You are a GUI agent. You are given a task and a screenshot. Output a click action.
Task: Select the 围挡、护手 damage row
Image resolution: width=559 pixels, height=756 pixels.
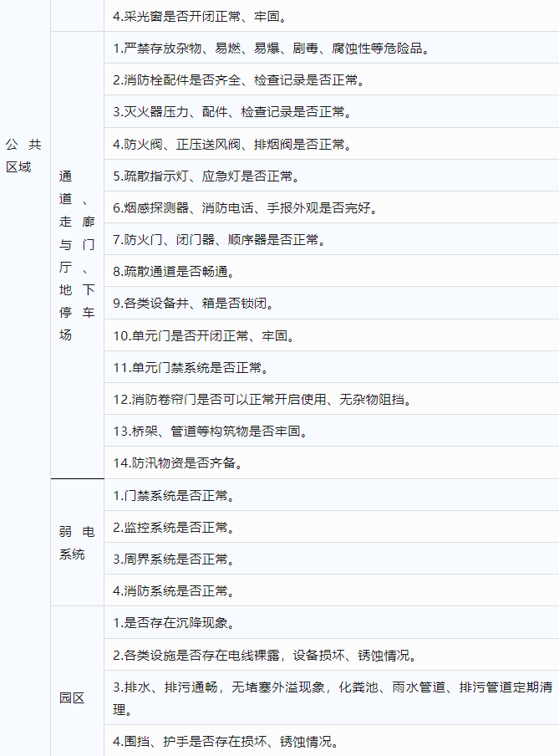[226, 742]
